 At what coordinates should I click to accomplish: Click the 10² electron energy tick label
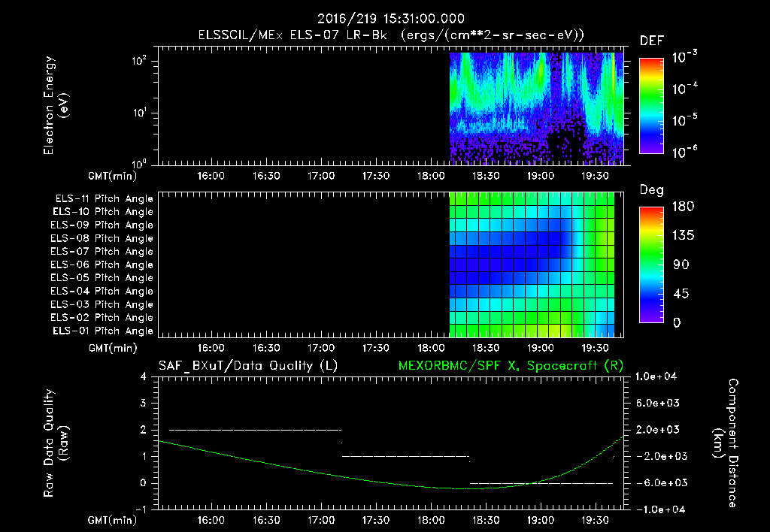click(x=139, y=61)
